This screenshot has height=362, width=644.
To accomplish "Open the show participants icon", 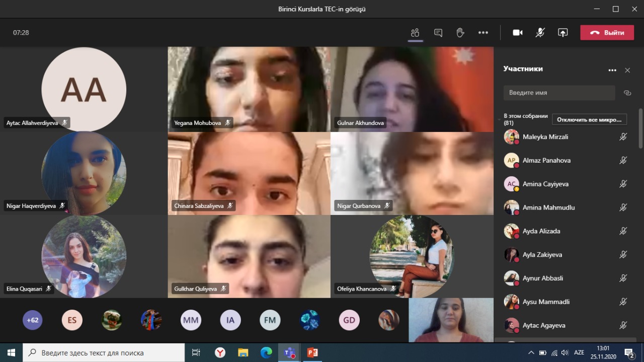I will [x=415, y=33].
